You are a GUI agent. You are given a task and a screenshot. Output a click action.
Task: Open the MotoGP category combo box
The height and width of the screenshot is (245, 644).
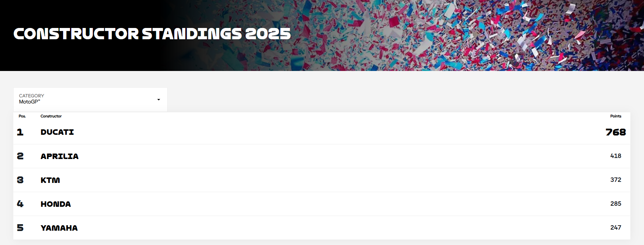click(90, 99)
